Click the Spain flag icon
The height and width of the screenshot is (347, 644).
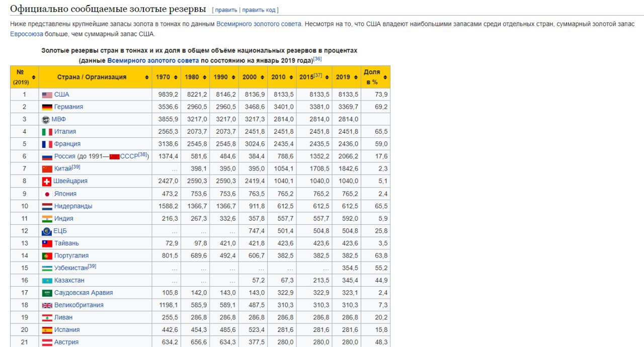pyautogui.click(x=47, y=330)
